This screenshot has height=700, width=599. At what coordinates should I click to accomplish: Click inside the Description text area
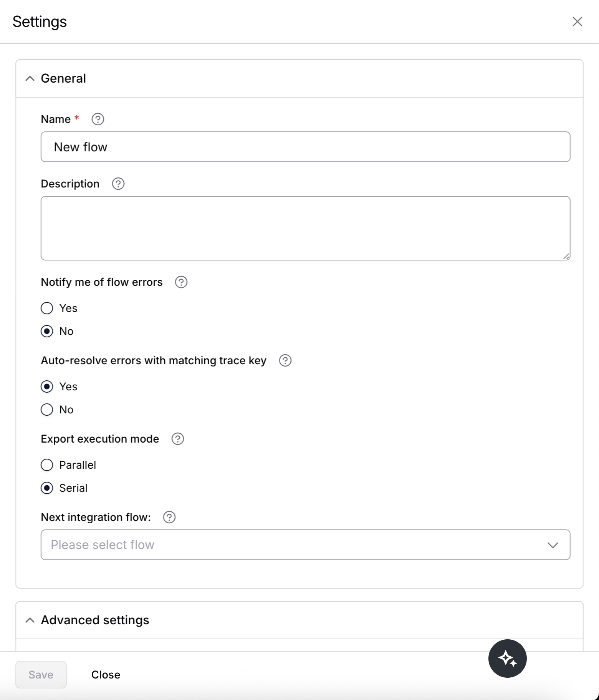tap(305, 228)
